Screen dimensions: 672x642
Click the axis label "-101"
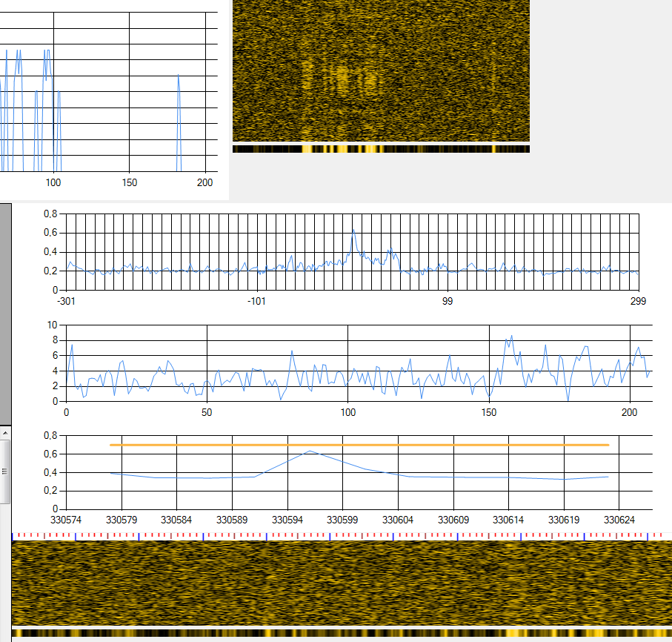(256, 301)
